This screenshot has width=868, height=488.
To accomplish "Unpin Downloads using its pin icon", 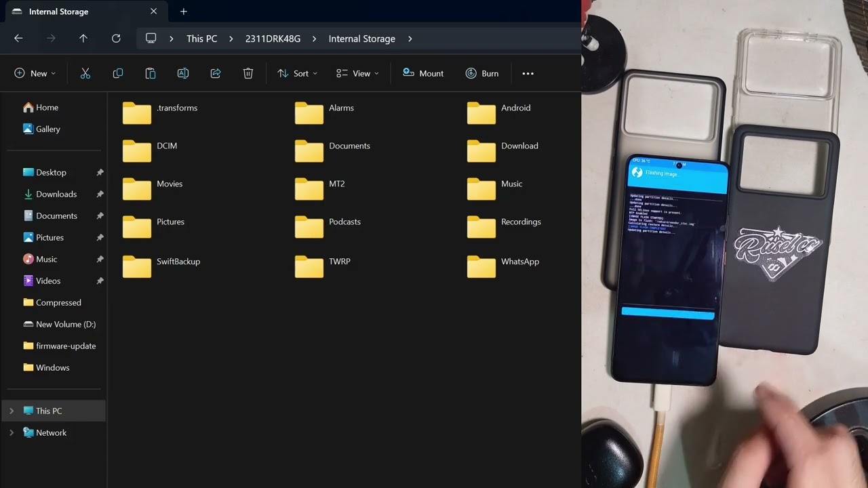I will click(100, 194).
